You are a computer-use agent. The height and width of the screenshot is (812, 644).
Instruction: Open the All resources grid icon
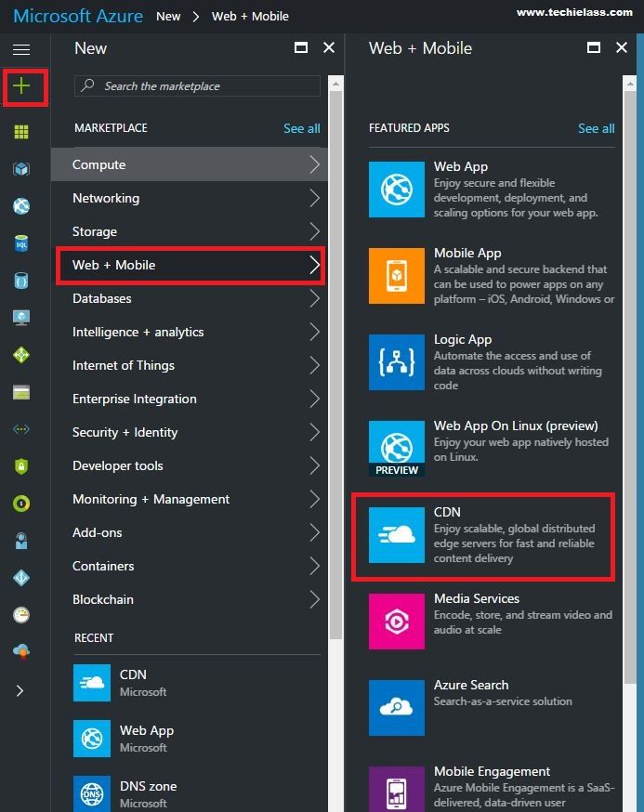[21, 132]
